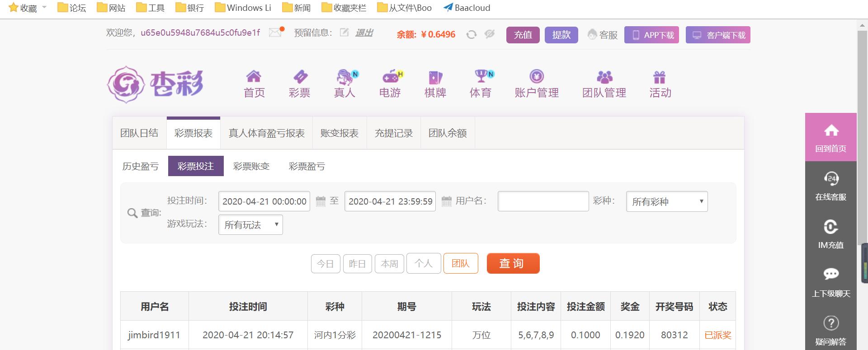Click the 退出 logout link
This screenshot has height=350, width=868.
364,33
